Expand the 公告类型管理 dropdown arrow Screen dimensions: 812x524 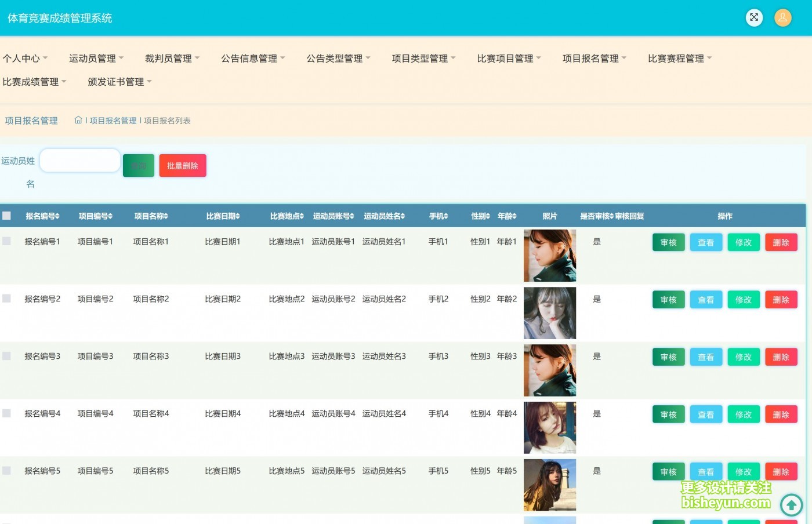(x=368, y=58)
